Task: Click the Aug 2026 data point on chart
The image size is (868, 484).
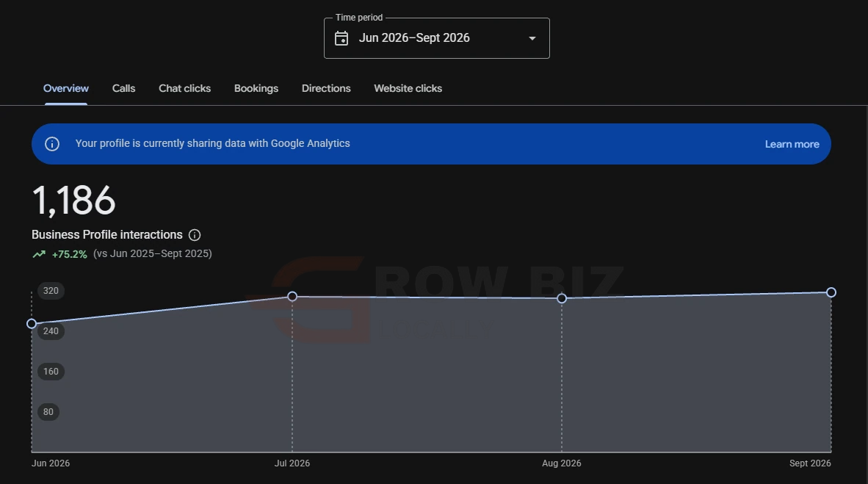Action: tap(562, 298)
